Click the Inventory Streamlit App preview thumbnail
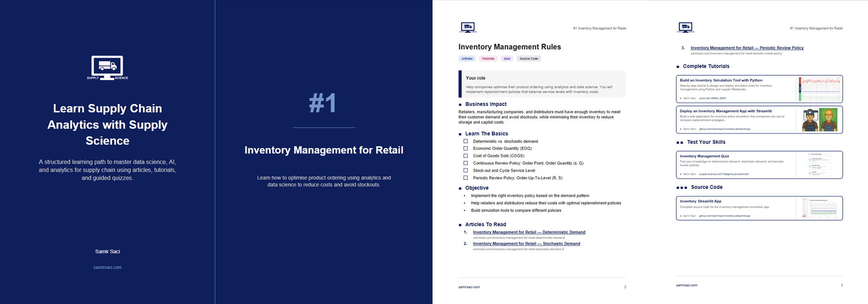Image resolution: width=868 pixels, height=304 pixels. coord(819,208)
